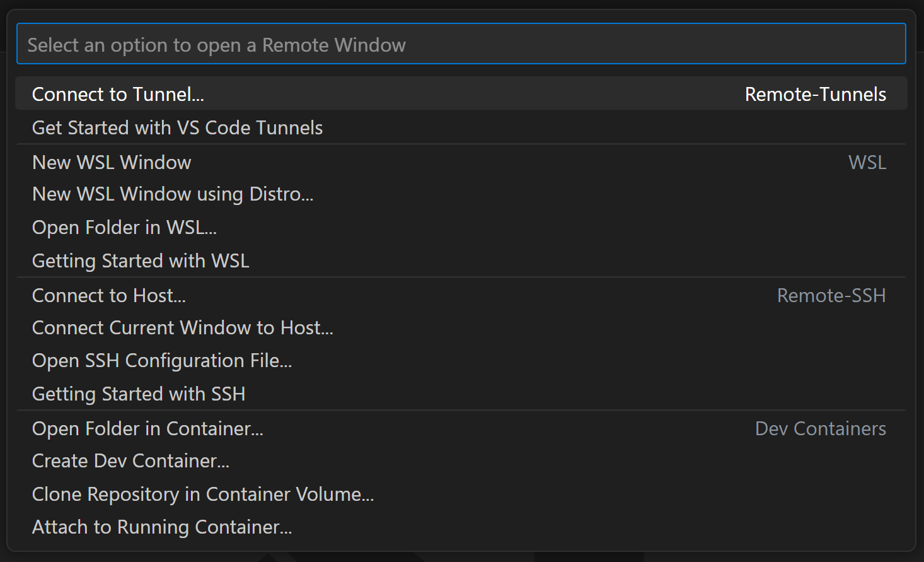Open a New WSL Window
Image resolution: width=924 pixels, height=562 pixels.
tap(461, 162)
